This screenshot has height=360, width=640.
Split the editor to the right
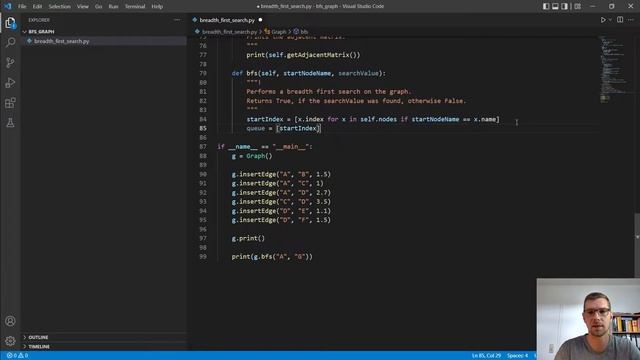[620, 20]
